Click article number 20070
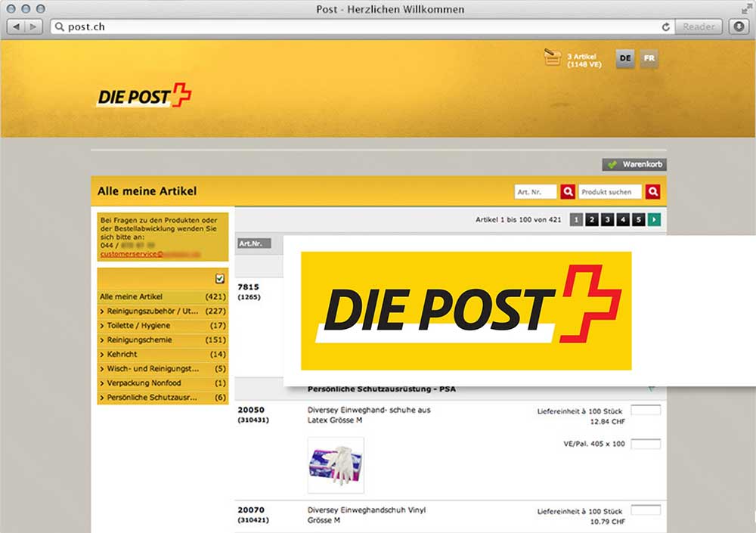Viewport: 756px width, 533px height. (251, 510)
